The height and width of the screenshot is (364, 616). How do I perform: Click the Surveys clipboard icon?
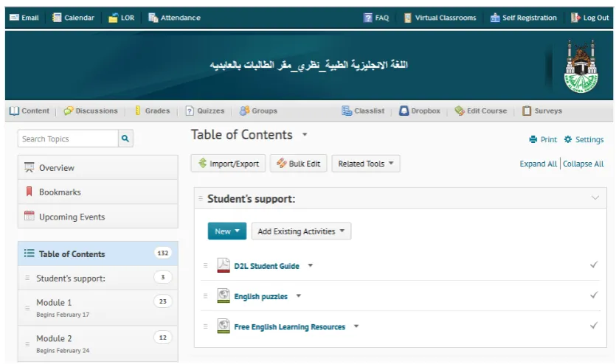527,111
